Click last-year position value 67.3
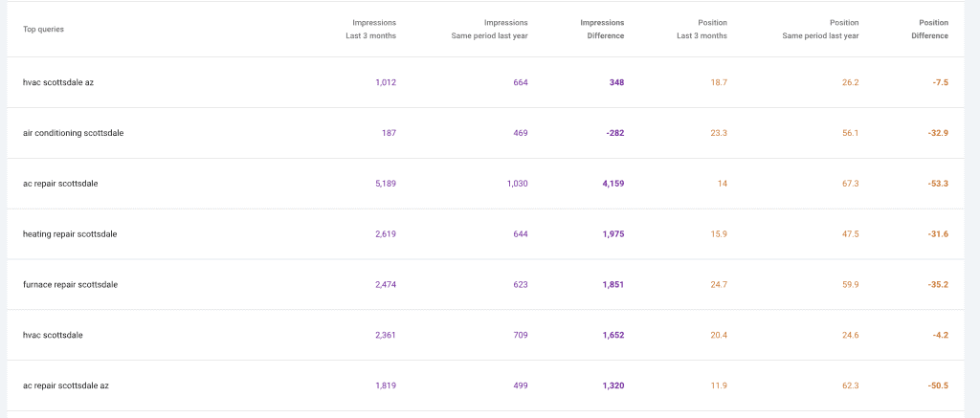The width and height of the screenshot is (980, 418). 851,184
